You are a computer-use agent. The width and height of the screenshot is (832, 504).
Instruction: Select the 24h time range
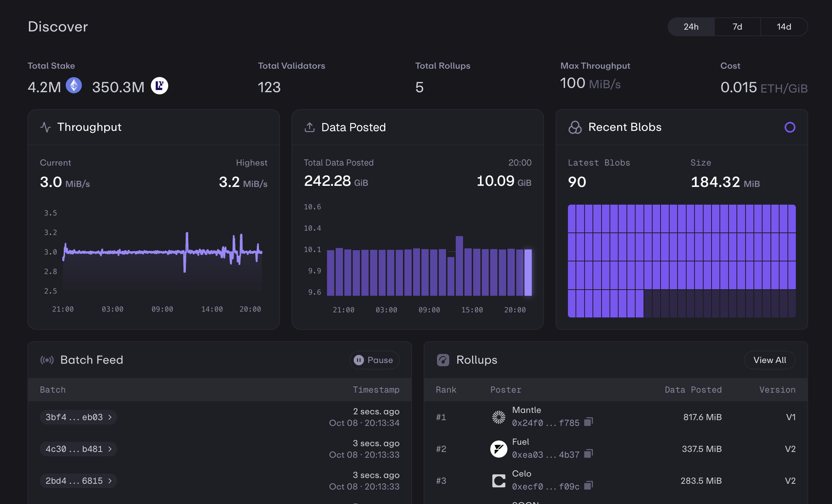[x=691, y=27]
